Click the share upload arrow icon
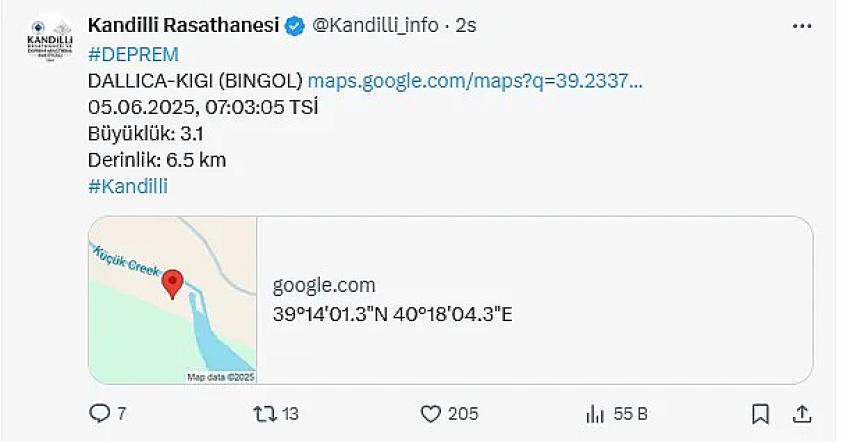 [x=801, y=413]
